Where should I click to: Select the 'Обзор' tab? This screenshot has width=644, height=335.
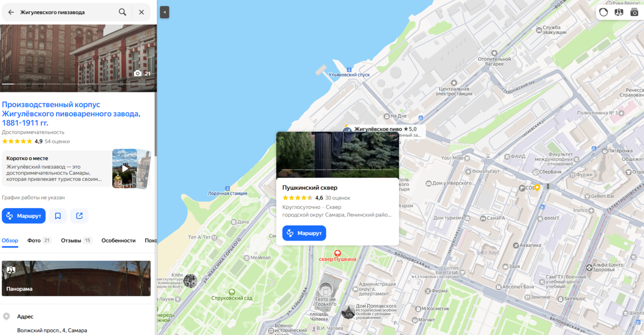pos(10,241)
